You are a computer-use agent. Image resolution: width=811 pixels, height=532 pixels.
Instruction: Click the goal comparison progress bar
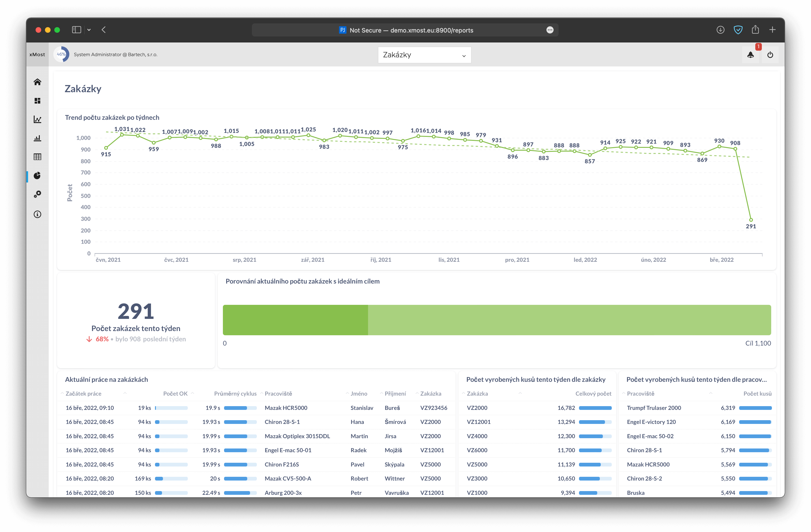click(497, 320)
